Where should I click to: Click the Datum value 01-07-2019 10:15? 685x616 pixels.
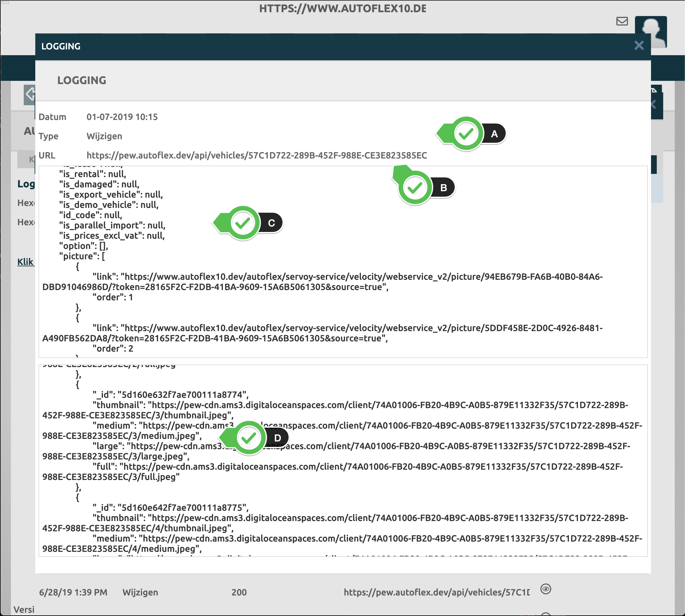(122, 117)
